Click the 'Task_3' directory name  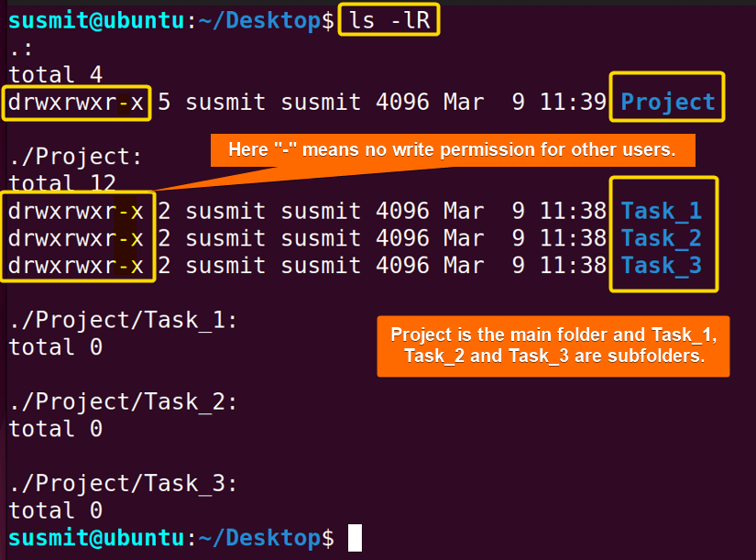pyautogui.click(x=661, y=266)
